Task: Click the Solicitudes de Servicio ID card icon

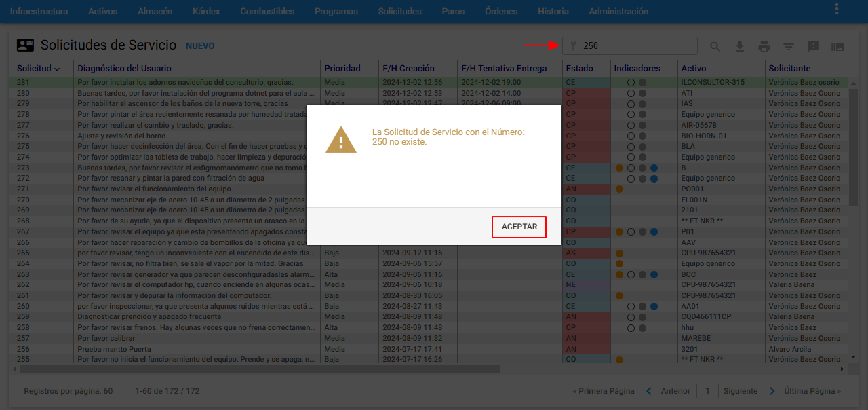Action: tap(25, 45)
